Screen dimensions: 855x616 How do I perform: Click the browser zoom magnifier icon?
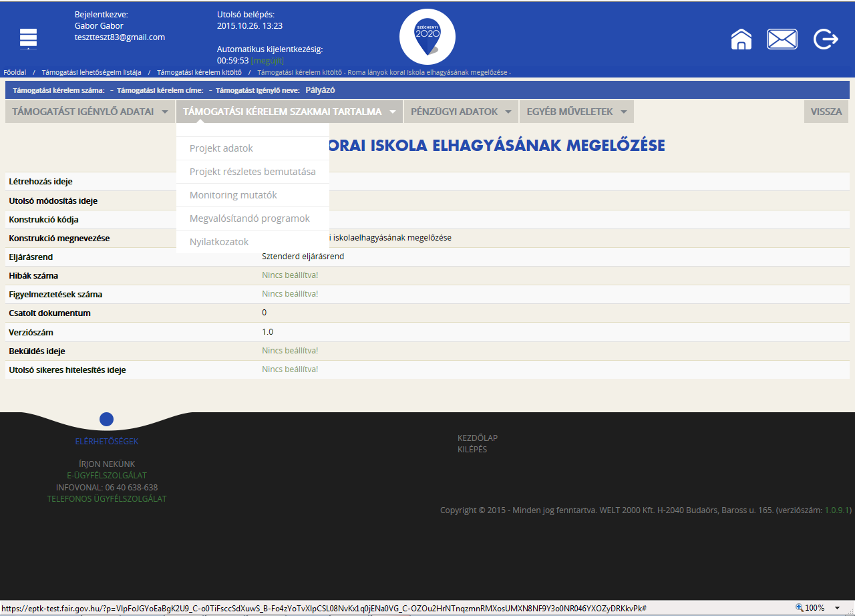pos(800,607)
